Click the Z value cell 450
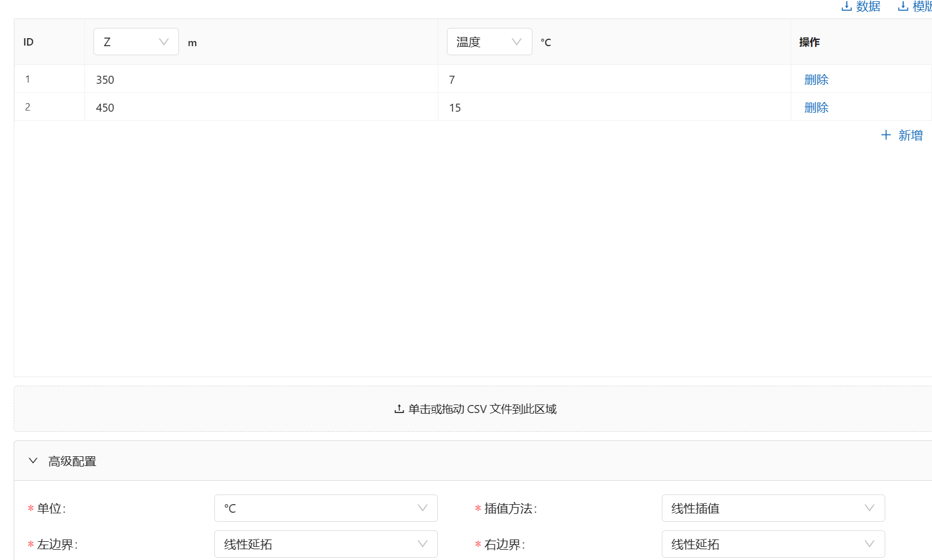The height and width of the screenshot is (560, 932). tap(261, 107)
